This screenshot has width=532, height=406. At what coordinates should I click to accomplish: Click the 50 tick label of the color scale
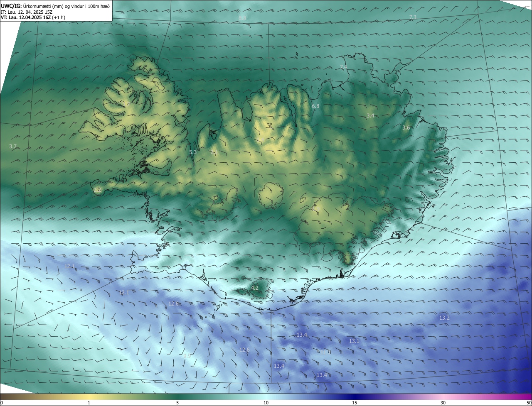529,403
